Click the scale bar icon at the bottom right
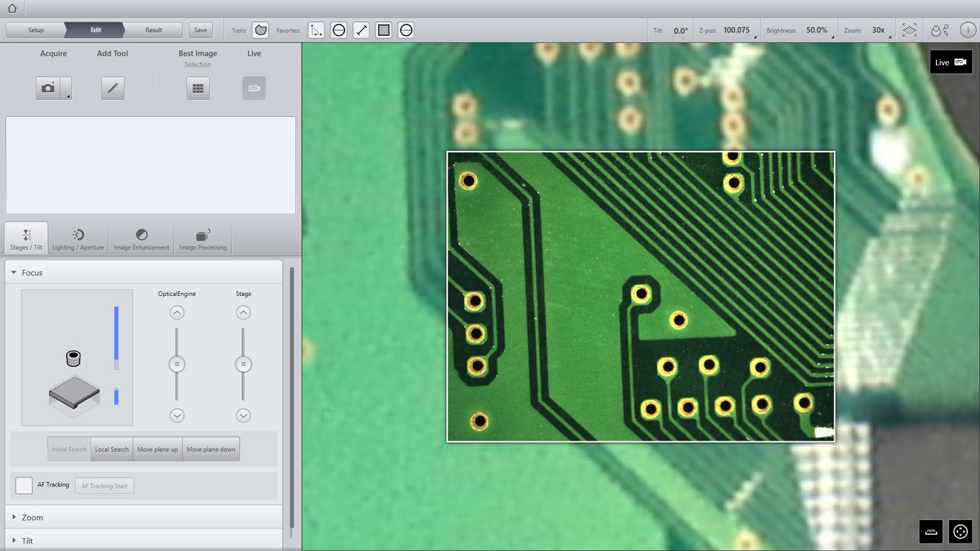 930,532
